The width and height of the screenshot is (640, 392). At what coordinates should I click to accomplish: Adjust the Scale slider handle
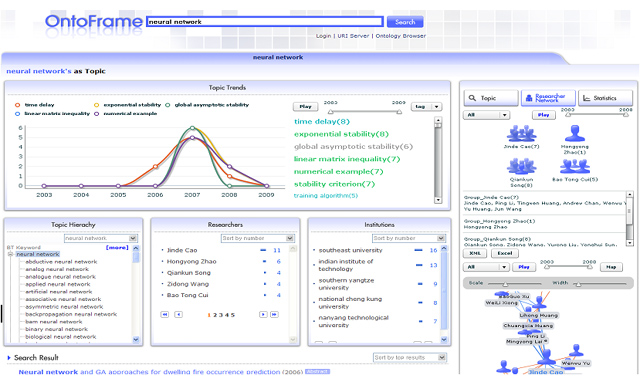[505, 284]
